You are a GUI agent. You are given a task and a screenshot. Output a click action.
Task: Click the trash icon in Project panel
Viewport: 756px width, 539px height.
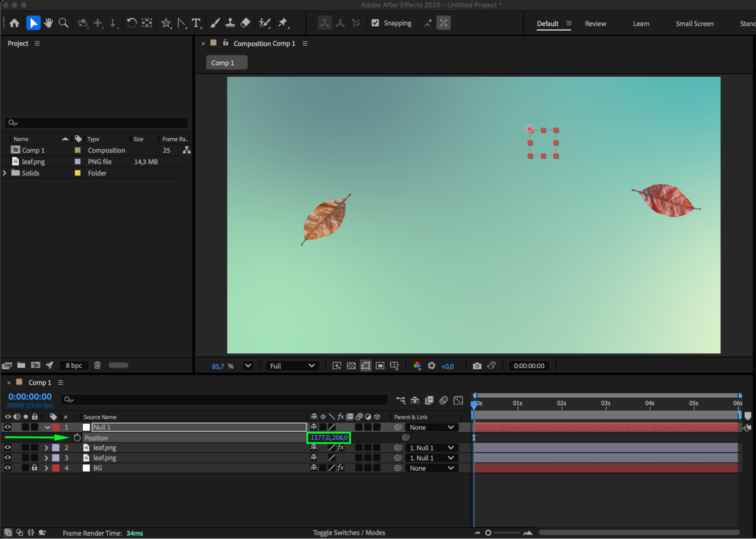[x=97, y=365]
